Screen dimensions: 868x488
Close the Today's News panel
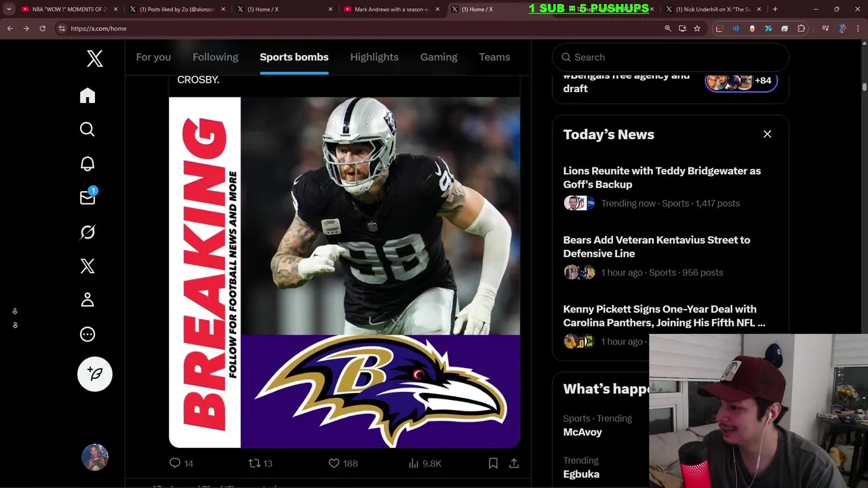[768, 134]
